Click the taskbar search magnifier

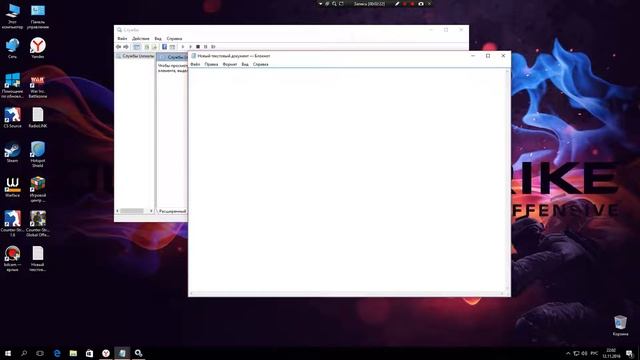point(24,353)
